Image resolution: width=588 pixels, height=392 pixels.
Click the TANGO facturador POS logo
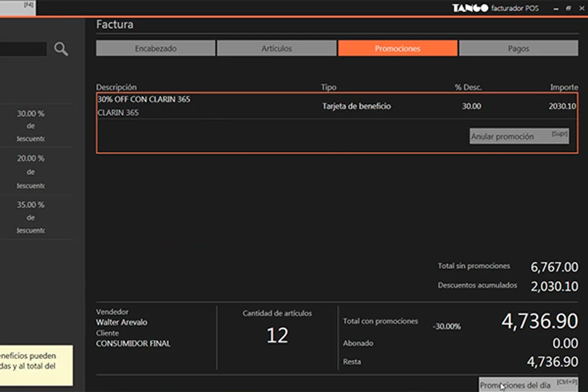click(495, 8)
